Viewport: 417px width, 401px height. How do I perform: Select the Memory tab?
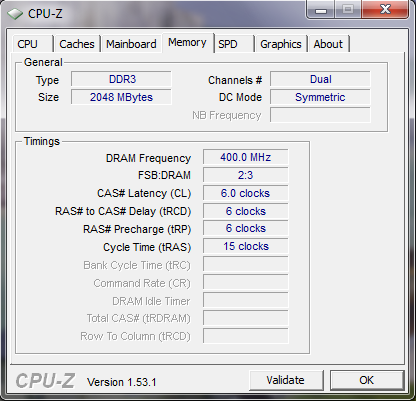[187, 42]
